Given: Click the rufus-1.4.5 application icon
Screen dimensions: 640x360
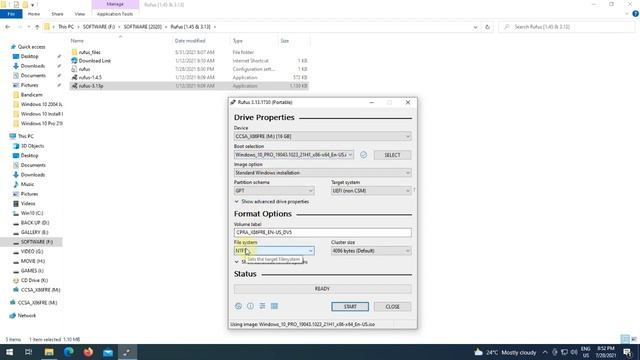Looking at the screenshot, I should tap(74, 77).
